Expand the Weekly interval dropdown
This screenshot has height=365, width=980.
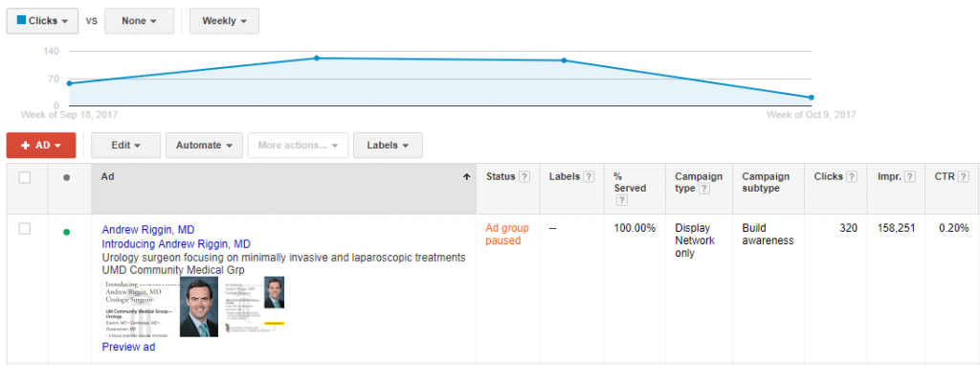(224, 21)
